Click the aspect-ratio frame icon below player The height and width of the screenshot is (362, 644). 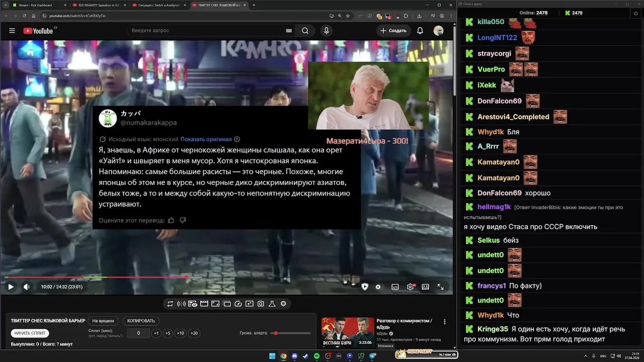coord(215,304)
